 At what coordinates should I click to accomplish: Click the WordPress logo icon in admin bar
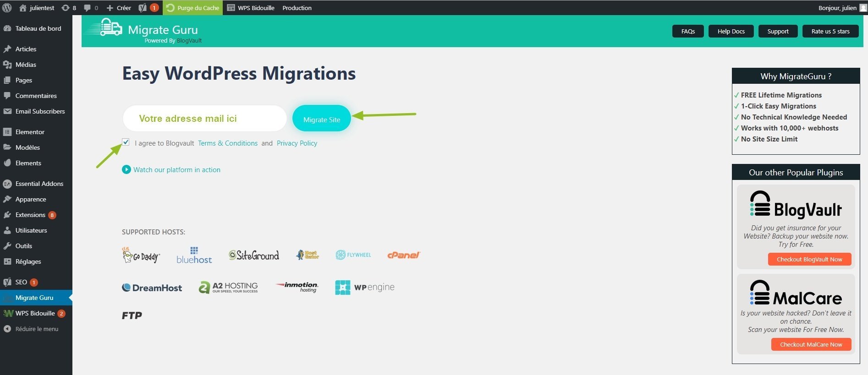tap(7, 8)
